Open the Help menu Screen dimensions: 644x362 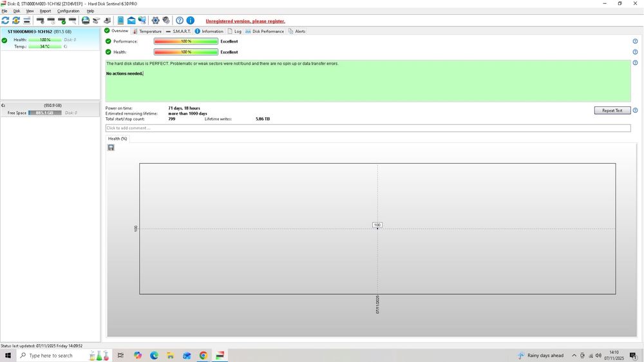(90, 11)
